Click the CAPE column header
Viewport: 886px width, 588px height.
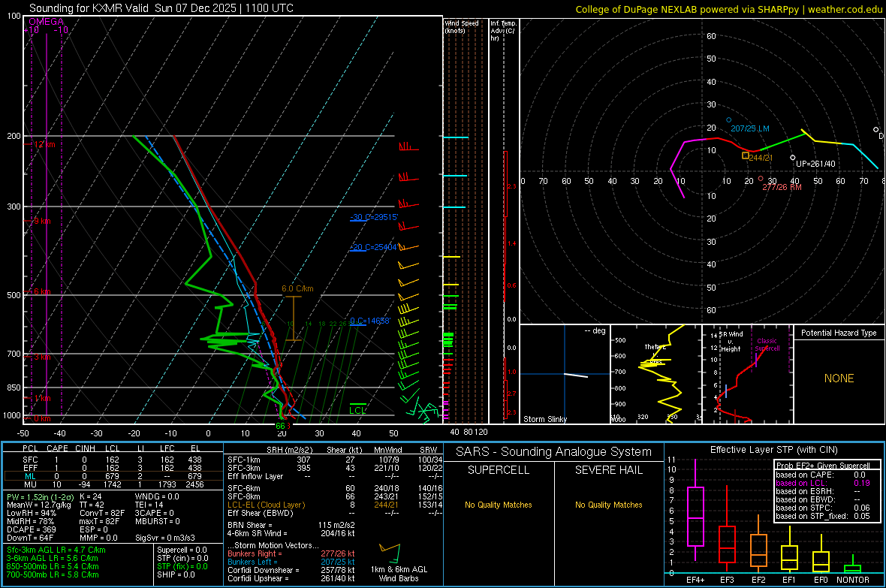point(57,448)
